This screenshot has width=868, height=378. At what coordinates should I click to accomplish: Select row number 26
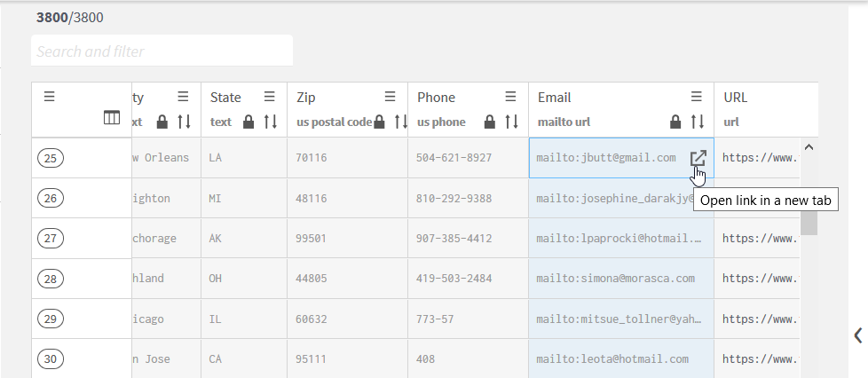(51, 199)
